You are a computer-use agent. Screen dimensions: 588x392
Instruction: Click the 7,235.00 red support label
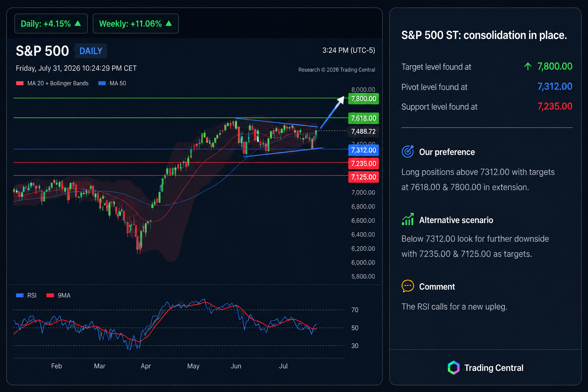click(363, 163)
